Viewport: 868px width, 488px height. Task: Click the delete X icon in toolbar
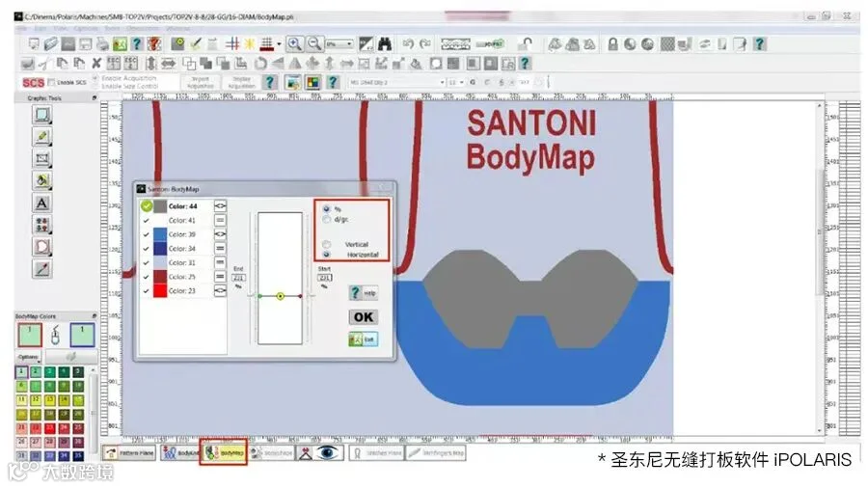tap(96, 64)
